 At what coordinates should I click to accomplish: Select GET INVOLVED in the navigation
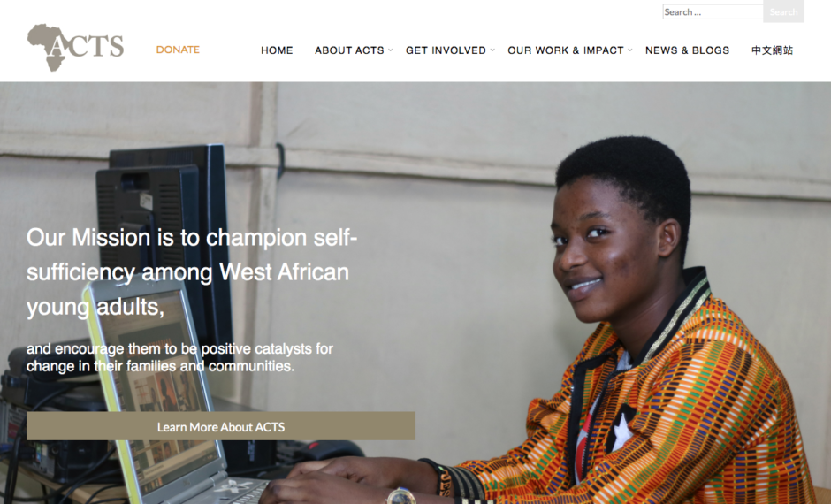coord(446,50)
